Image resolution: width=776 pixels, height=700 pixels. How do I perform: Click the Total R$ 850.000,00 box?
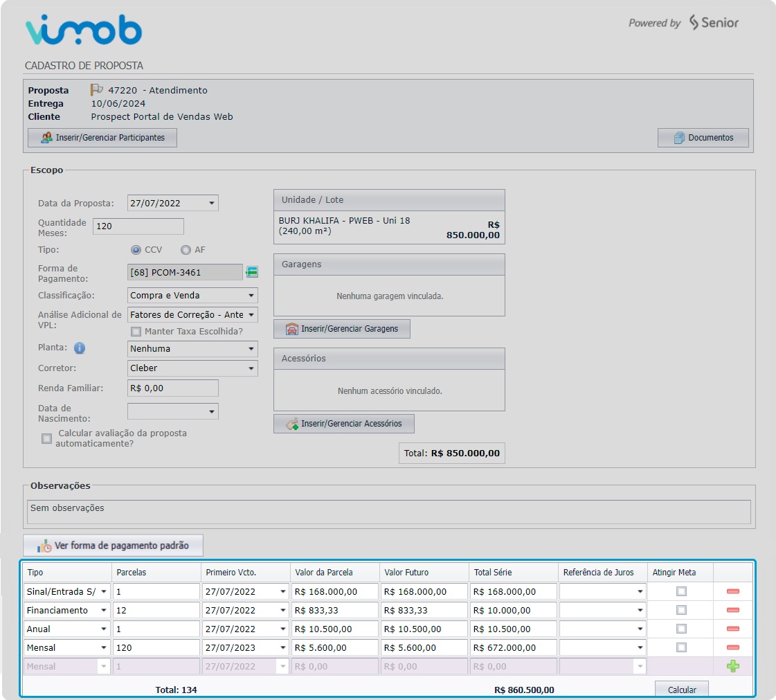452,453
